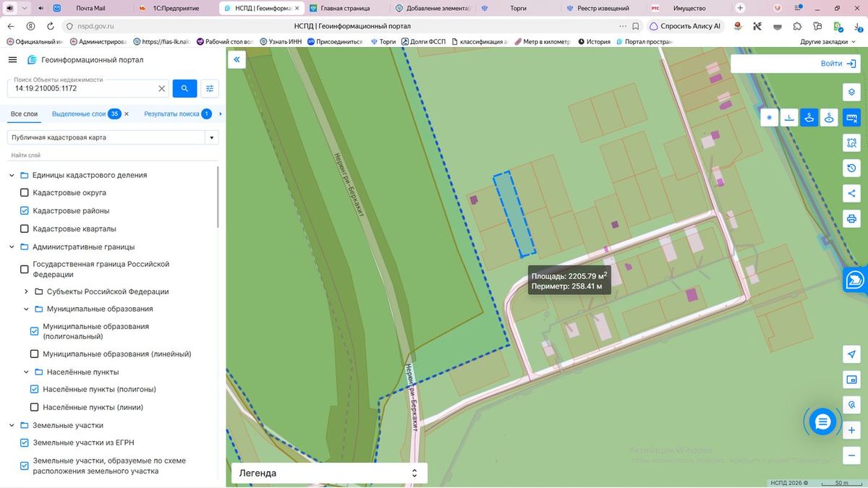
Task: Select the point measurement tool
Action: point(769,117)
